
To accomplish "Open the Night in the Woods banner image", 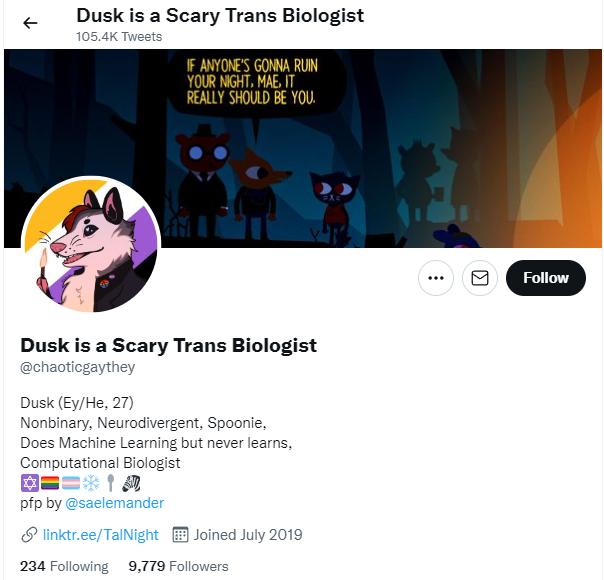I will [x=303, y=148].
